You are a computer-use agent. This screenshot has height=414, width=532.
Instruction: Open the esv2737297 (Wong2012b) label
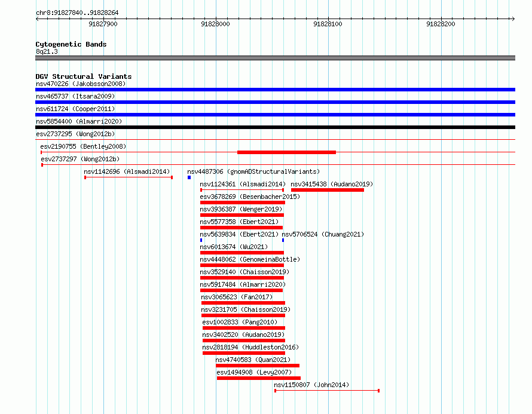pyautogui.click(x=80, y=159)
